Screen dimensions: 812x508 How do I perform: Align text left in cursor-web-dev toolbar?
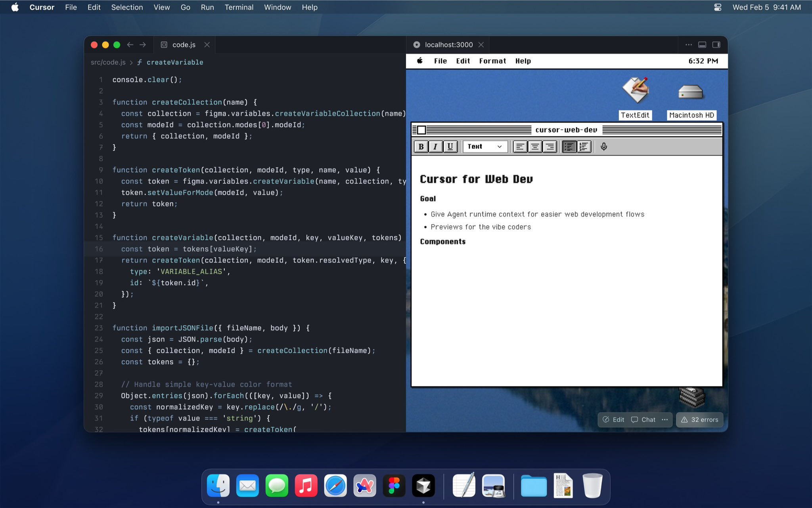520,147
